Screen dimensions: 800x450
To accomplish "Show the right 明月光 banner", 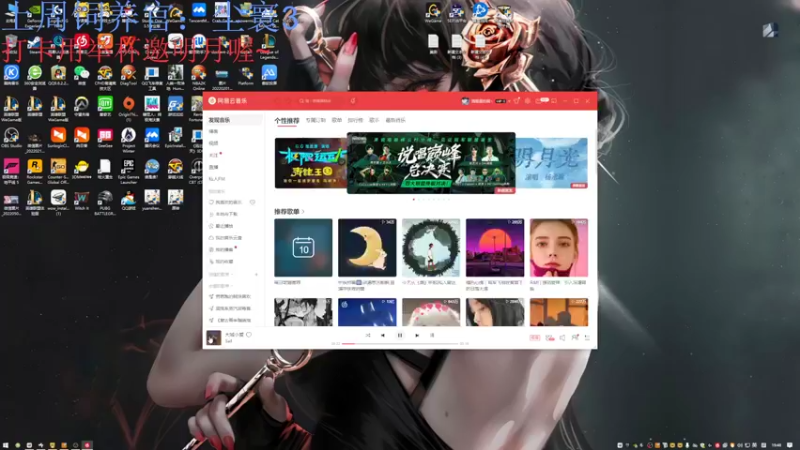I will (x=552, y=163).
